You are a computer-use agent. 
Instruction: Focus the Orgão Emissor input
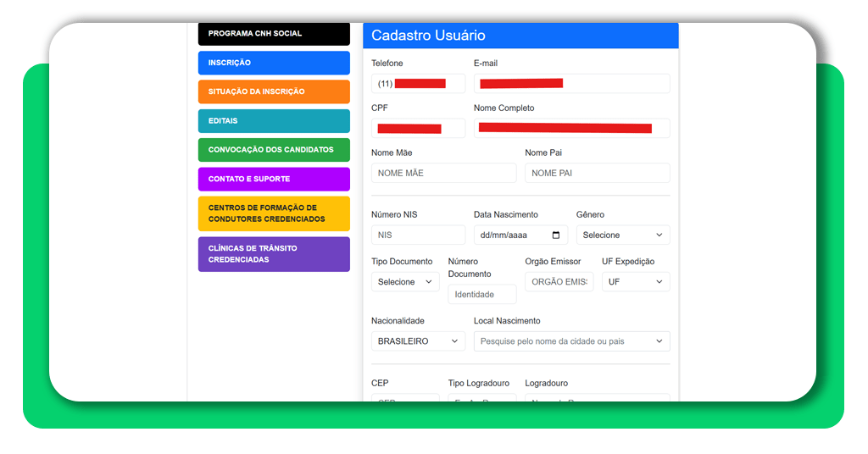pos(559,282)
